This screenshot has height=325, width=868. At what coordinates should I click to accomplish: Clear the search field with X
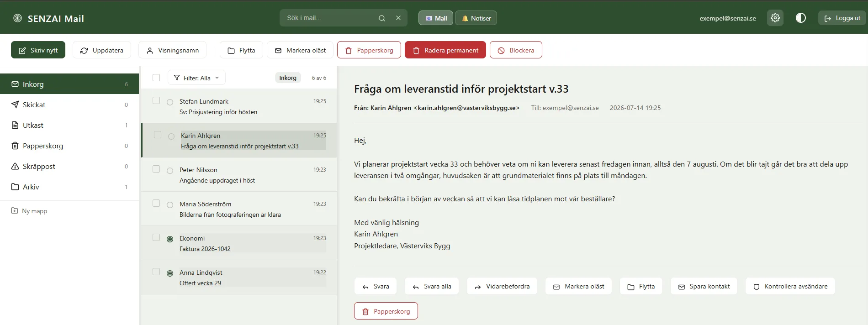(x=398, y=18)
